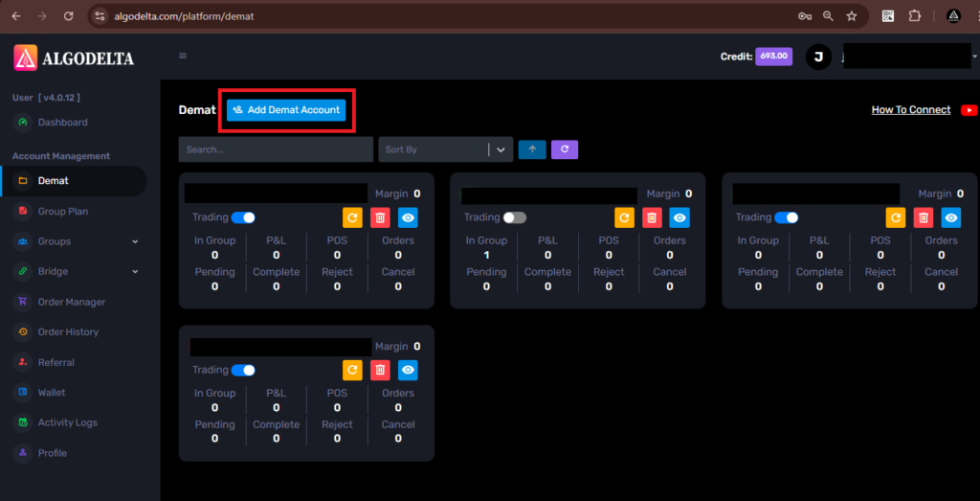The image size is (980, 501).
Task: Open the browser extensions puzzle icon
Action: pos(914,16)
